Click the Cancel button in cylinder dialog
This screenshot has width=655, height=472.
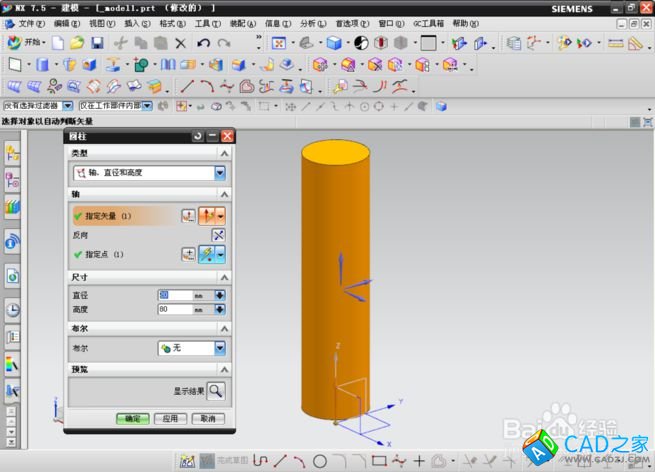207,418
